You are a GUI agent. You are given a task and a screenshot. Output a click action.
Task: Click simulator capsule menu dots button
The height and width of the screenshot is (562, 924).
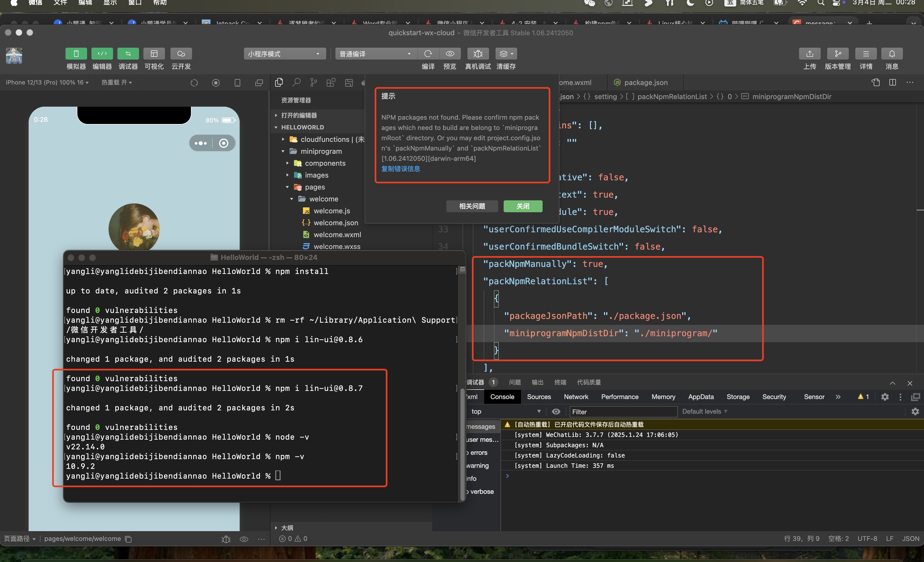(201, 143)
